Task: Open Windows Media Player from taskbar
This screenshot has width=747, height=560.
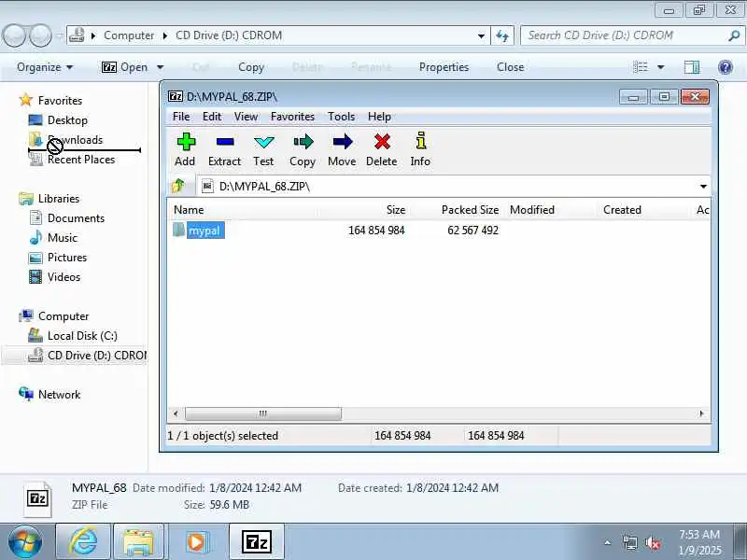Action: 196,542
